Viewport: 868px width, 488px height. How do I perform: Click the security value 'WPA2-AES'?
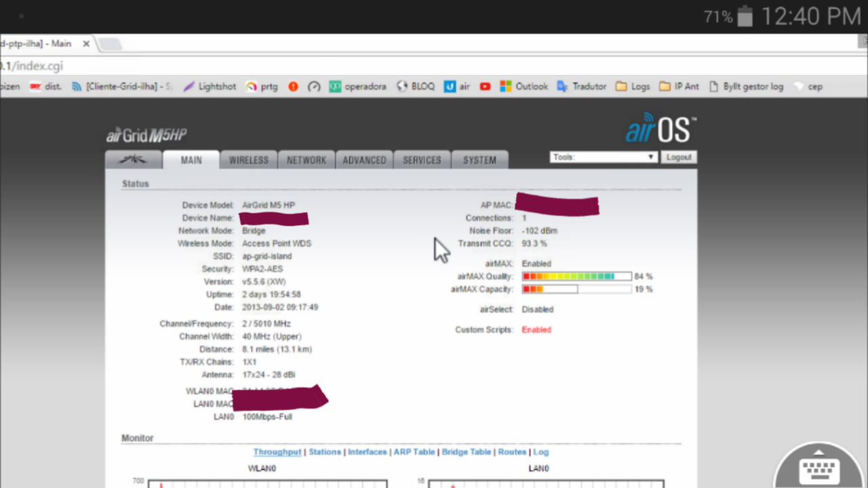(x=262, y=269)
